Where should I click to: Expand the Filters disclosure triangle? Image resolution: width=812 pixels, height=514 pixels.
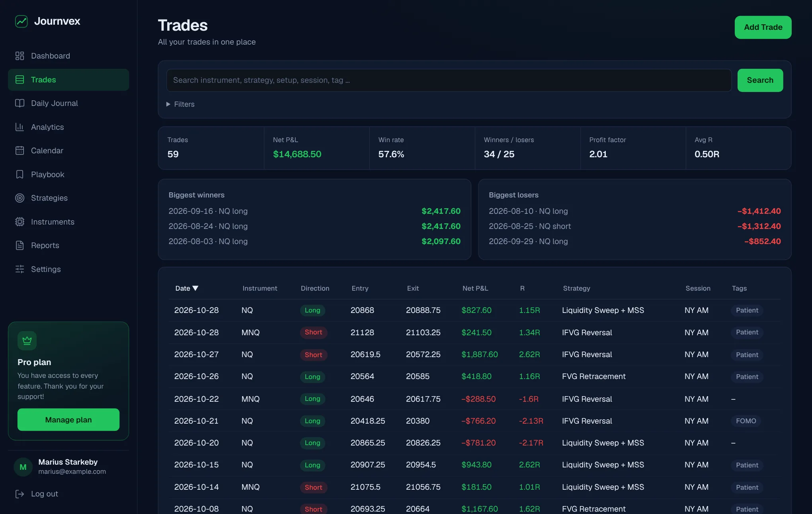point(168,104)
